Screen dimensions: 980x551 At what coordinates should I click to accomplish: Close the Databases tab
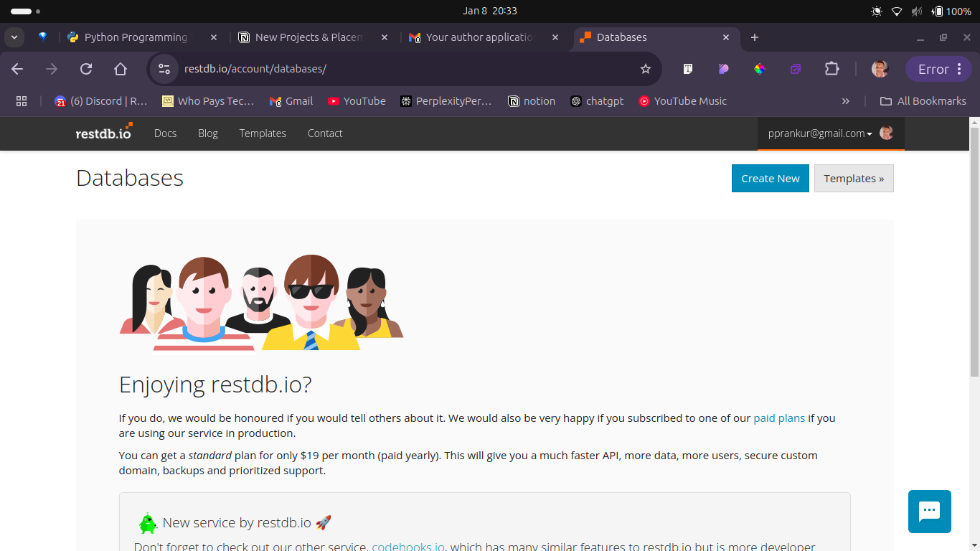pyautogui.click(x=726, y=37)
